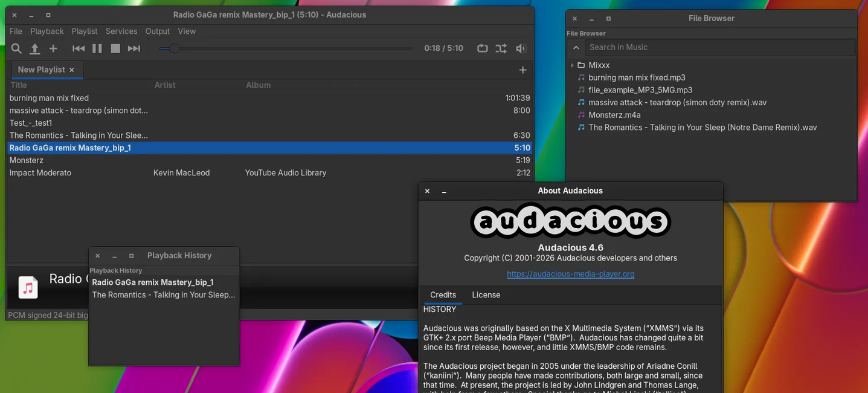The image size is (868, 393).
Task: Select The Romantics entry in Playback History
Action: (x=164, y=295)
